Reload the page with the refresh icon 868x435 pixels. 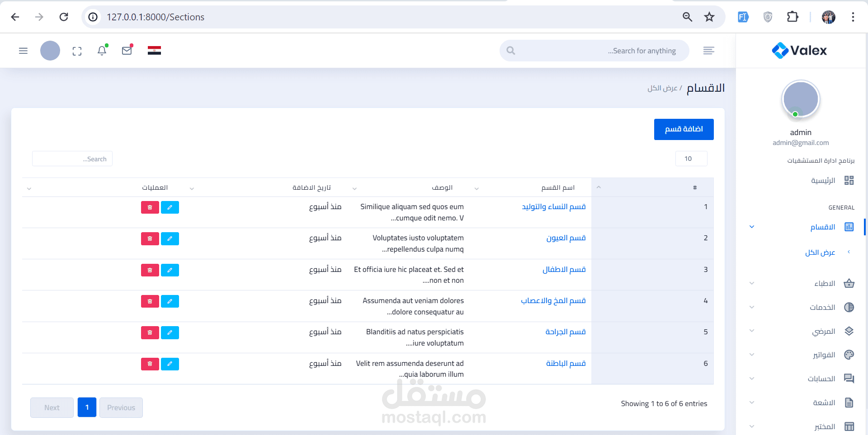64,17
